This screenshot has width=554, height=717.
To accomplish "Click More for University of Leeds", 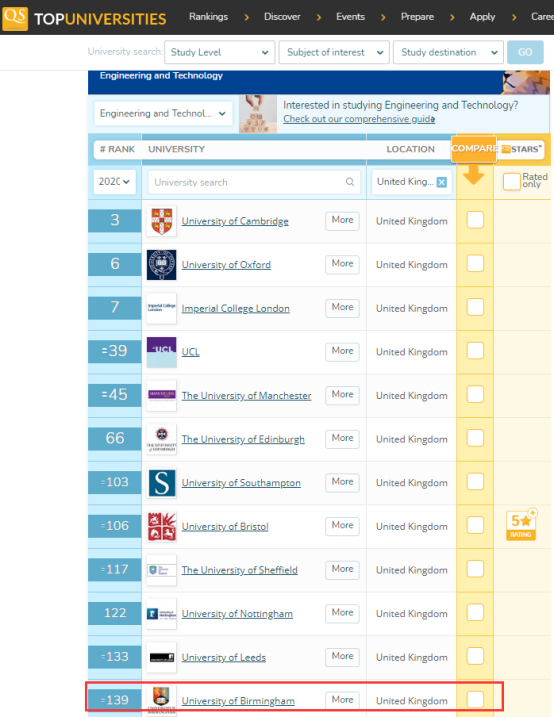I will click(342, 657).
